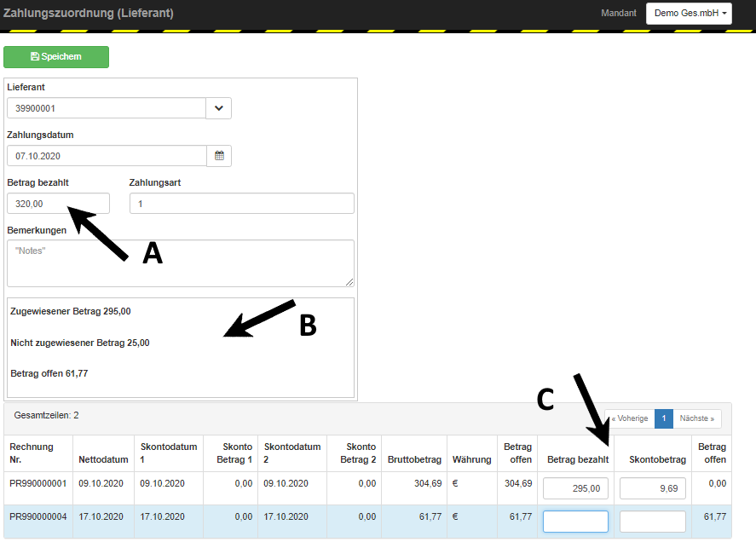Click the Skontodatum 1 column header

[168, 453]
